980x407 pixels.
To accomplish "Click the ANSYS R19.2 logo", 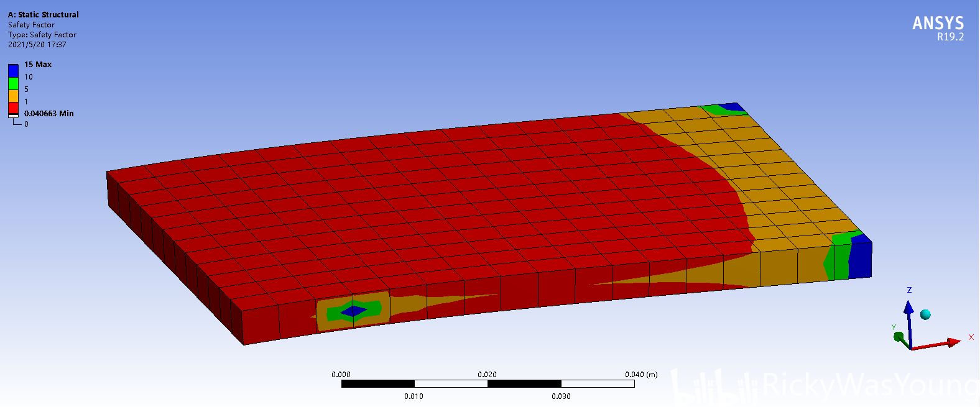I will [938, 28].
